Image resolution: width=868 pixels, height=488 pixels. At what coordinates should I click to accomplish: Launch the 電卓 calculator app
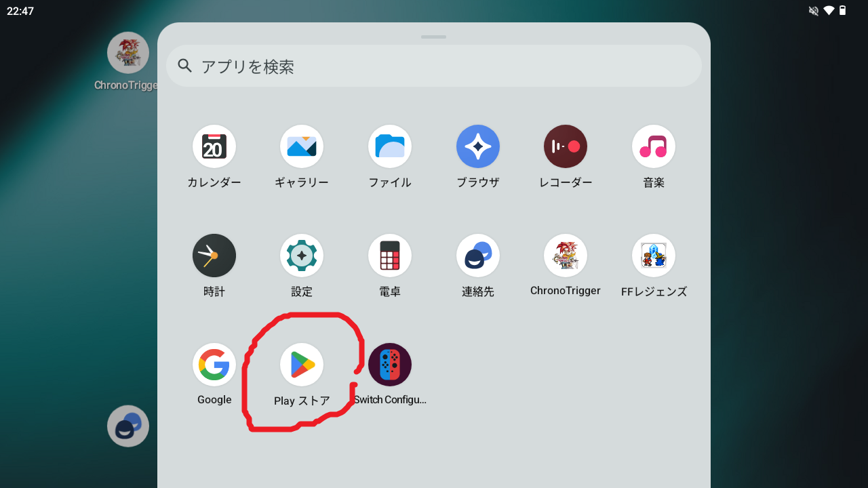click(390, 256)
